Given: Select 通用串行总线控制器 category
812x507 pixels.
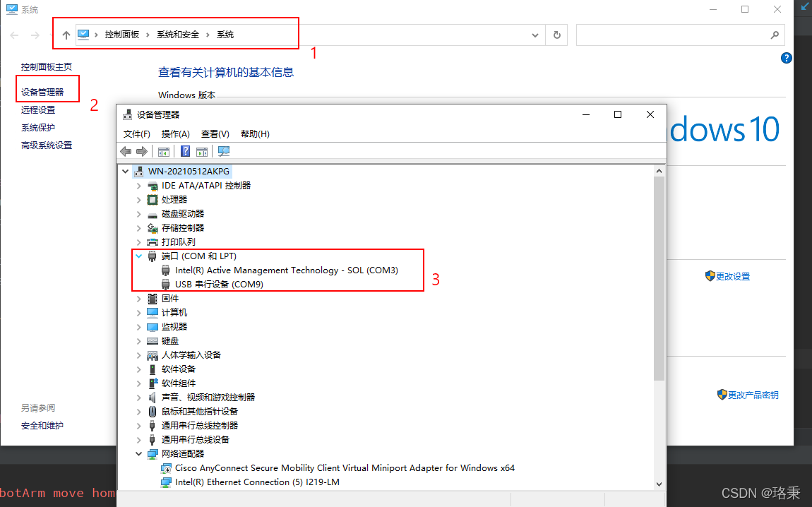Looking at the screenshot, I should click(x=200, y=426).
